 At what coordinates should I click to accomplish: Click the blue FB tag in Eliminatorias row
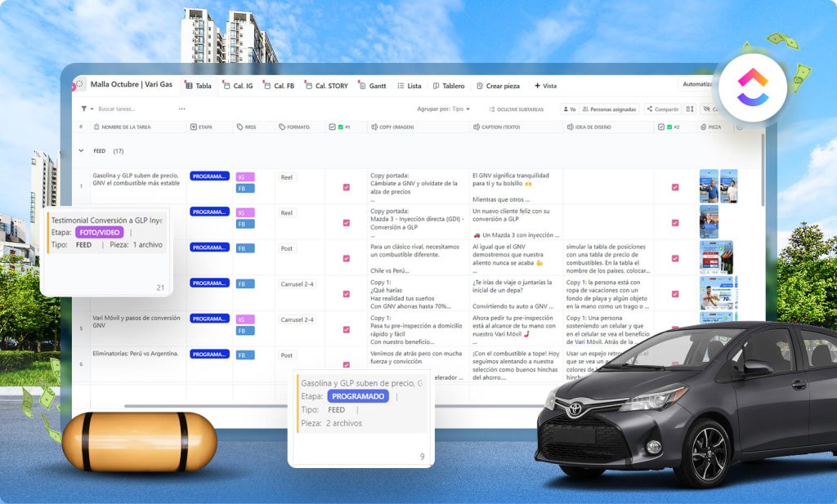tap(245, 355)
